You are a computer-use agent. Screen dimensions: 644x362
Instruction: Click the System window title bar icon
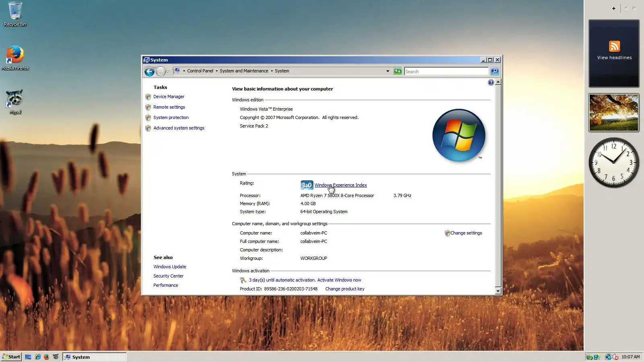tap(147, 60)
